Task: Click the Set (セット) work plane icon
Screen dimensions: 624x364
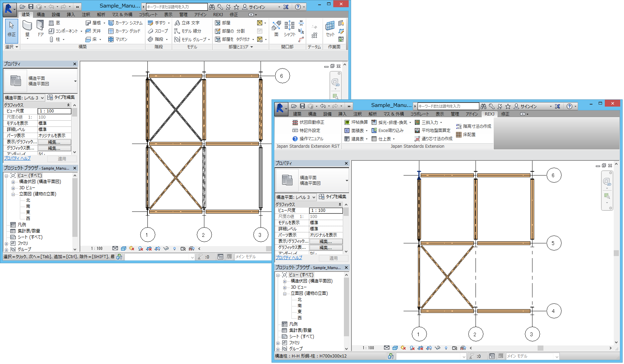Action: [x=330, y=27]
